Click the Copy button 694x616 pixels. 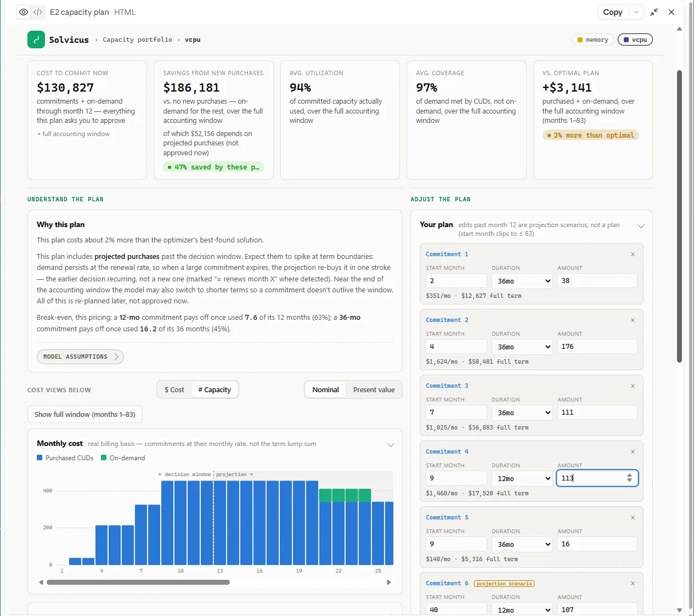pyautogui.click(x=613, y=12)
